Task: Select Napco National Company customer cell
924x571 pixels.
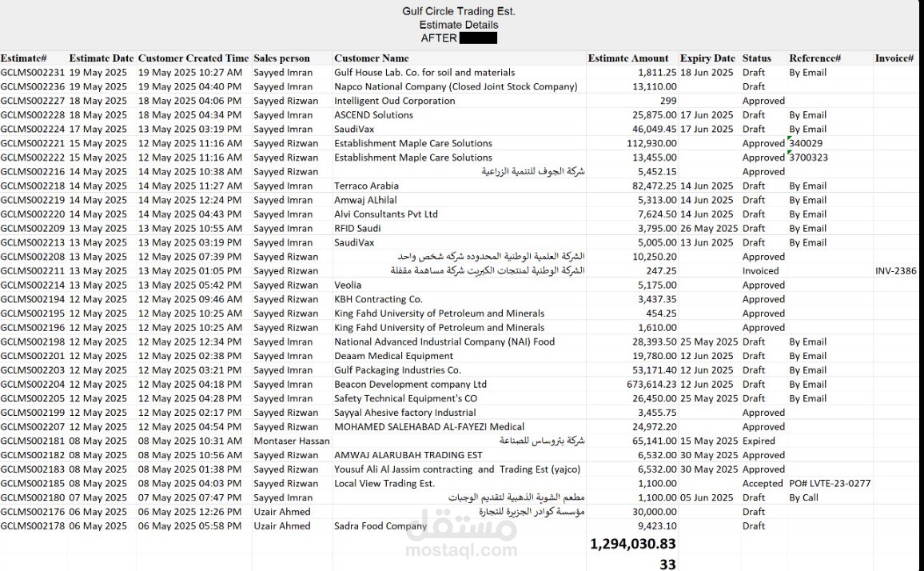Action: (456, 86)
